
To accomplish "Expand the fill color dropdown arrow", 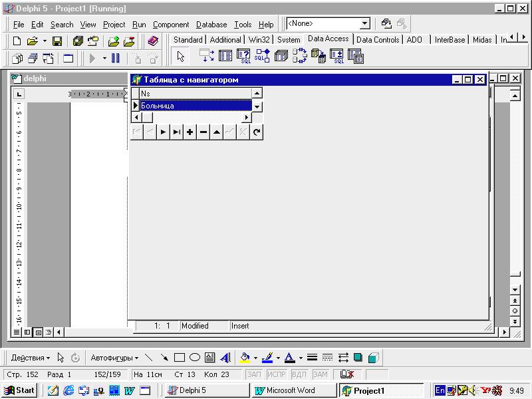I will [255, 358].
